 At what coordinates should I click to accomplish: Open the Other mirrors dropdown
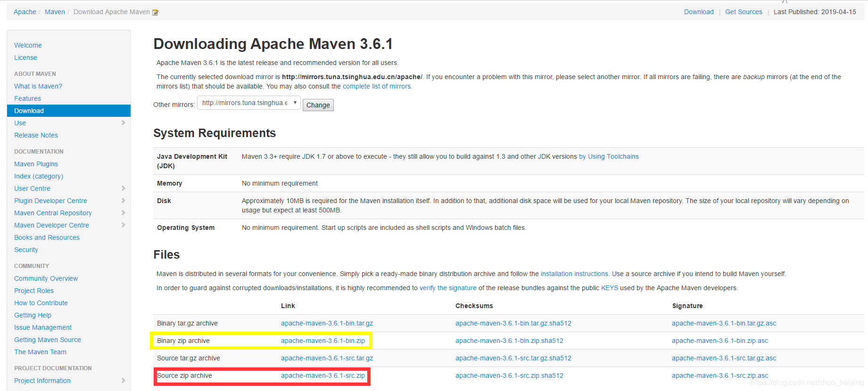[249, 103]
